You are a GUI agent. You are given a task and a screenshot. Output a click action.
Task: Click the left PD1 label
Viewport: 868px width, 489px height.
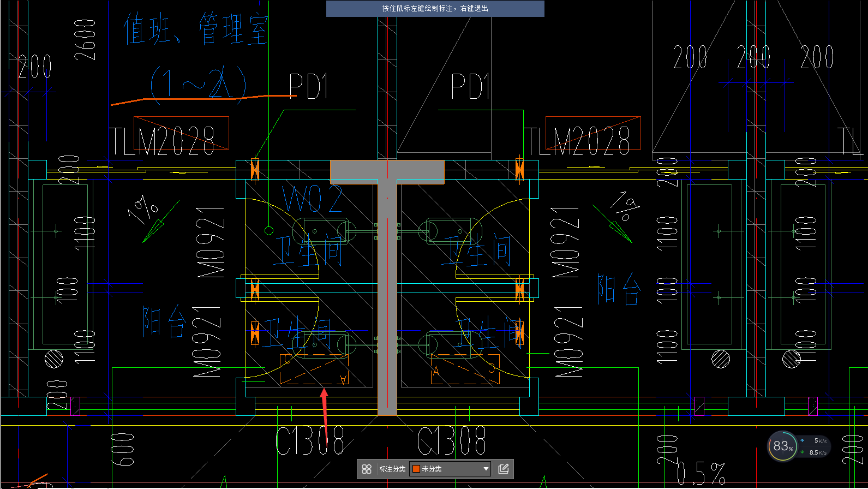click(309, 86)
